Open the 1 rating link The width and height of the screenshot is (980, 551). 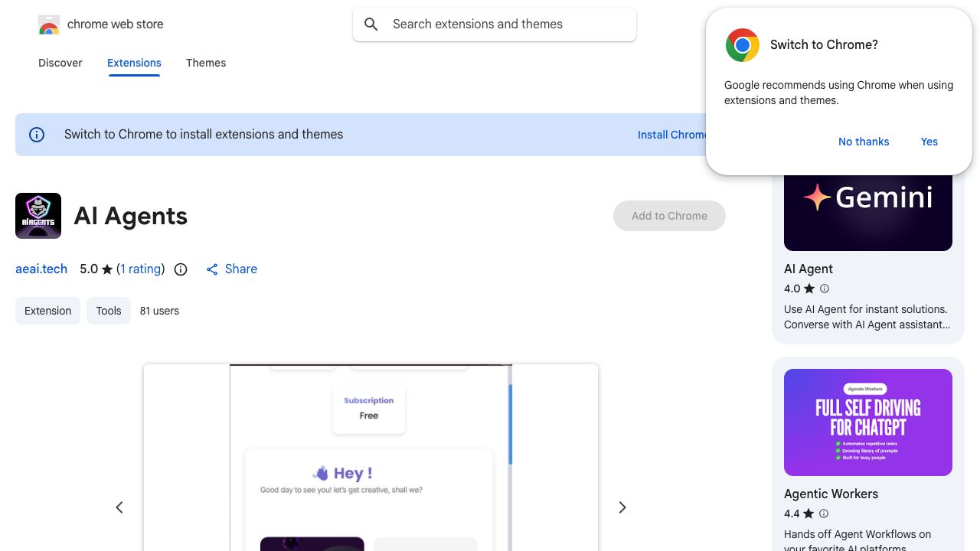(141, 269)
